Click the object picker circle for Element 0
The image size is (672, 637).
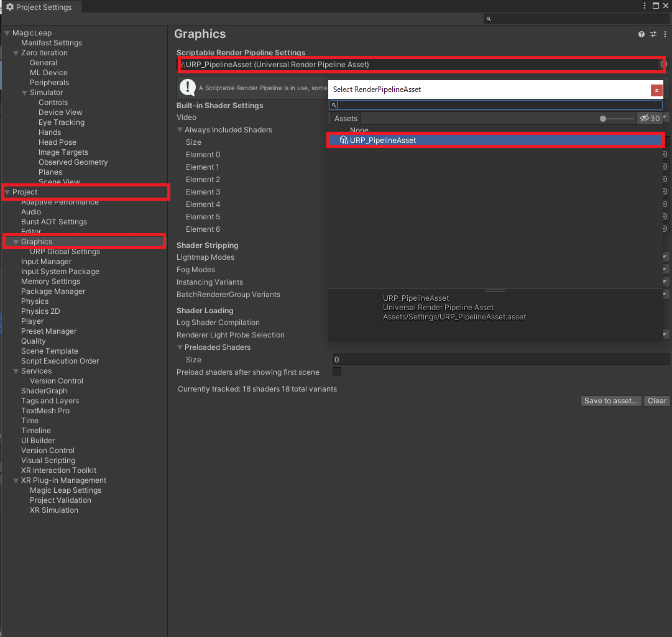click(665, 154)
